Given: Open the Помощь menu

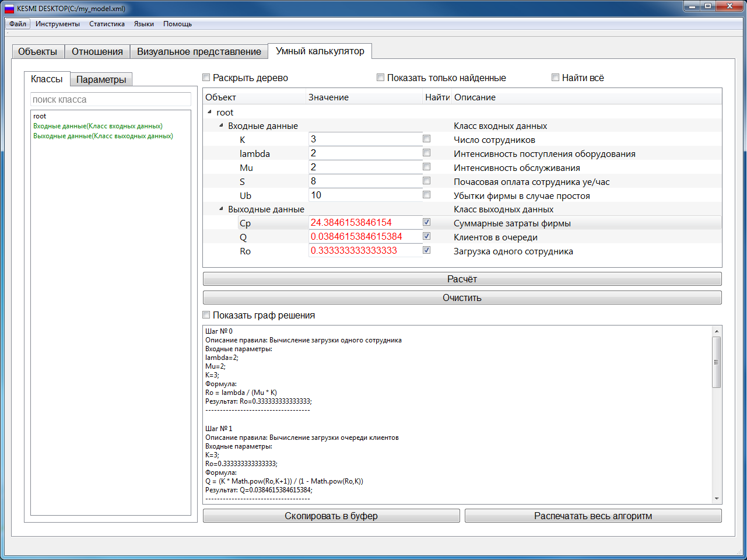Looking at the screenshot, I should click(177, 24).
